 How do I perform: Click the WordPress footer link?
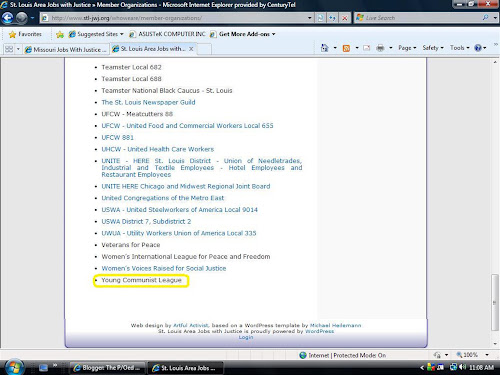tap(319, 331)
